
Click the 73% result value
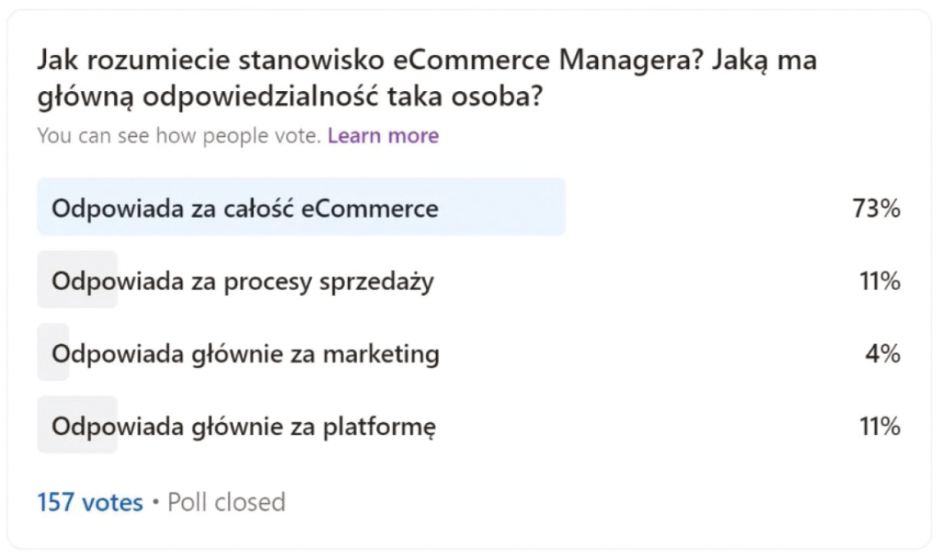point(879,209)
